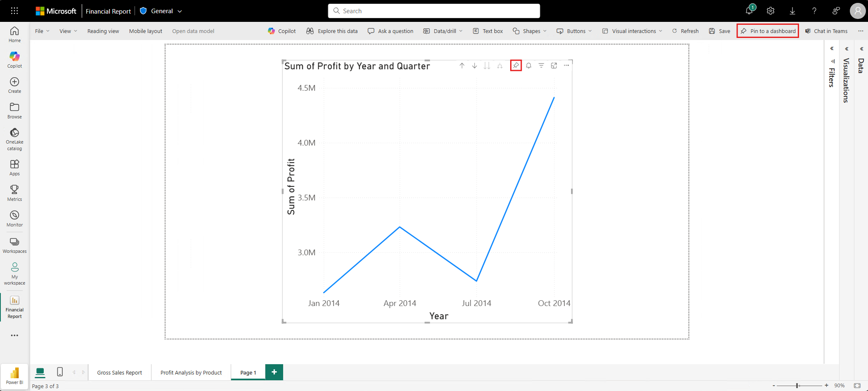Viewport: 868px width, 391px height.
Task: Open the File menu
Action: 41,31
